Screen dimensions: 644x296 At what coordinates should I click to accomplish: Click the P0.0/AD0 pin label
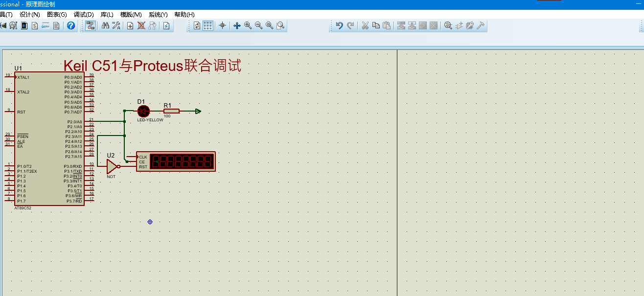click(x=73, y=77)
